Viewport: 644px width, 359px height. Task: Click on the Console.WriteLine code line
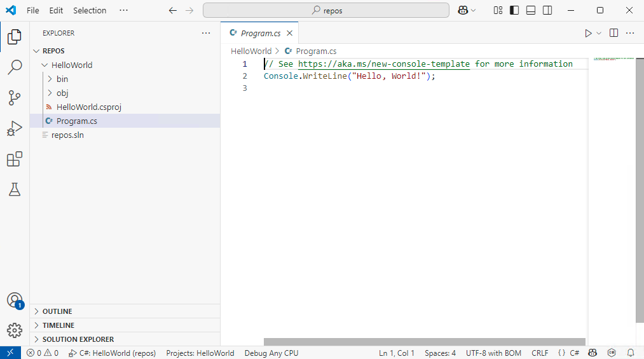(x=349, y=76)
